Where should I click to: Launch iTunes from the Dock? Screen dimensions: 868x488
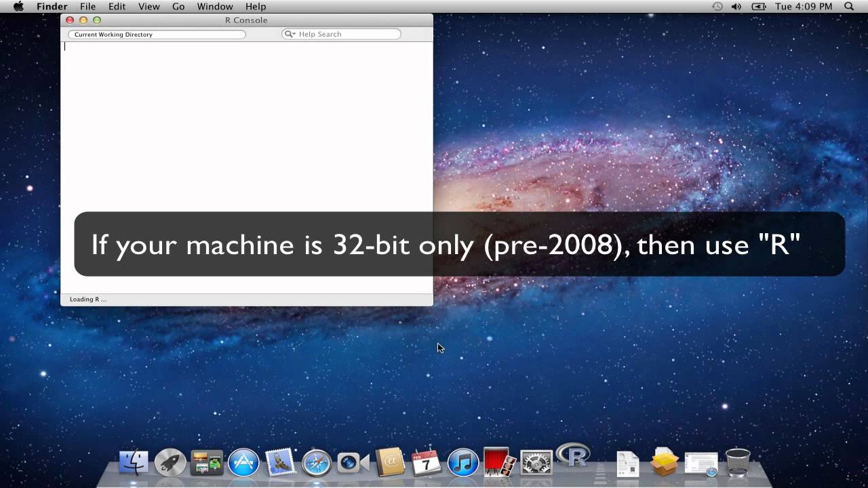pyautogui.click(x=463, y=463)
